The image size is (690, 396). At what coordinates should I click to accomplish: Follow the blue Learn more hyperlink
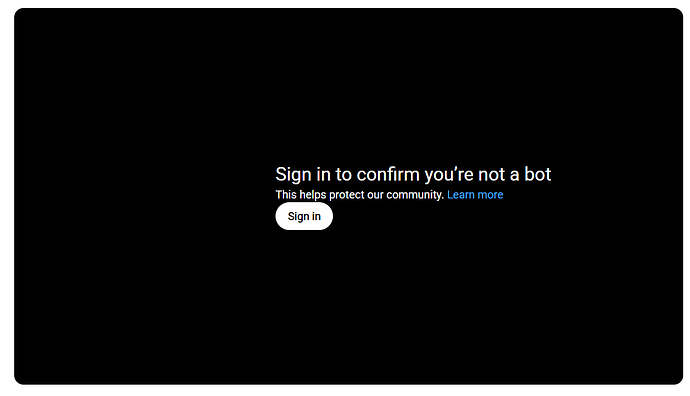pos(475,194)
